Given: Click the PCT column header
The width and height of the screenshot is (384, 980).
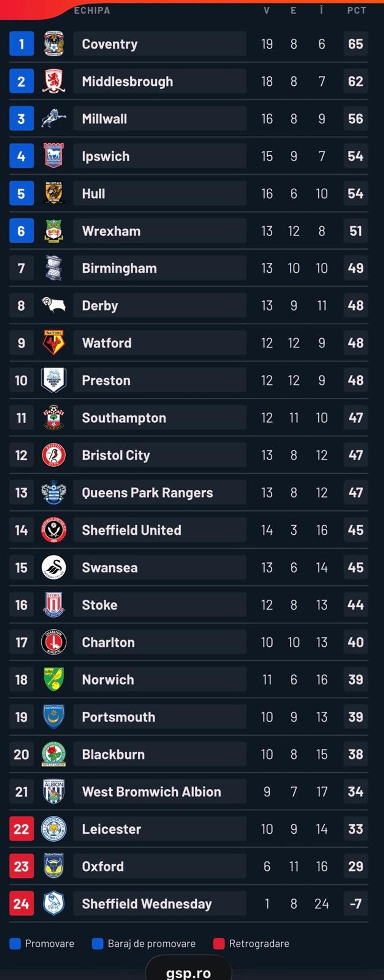Looking at the screenshot, I should coord(356,10).
